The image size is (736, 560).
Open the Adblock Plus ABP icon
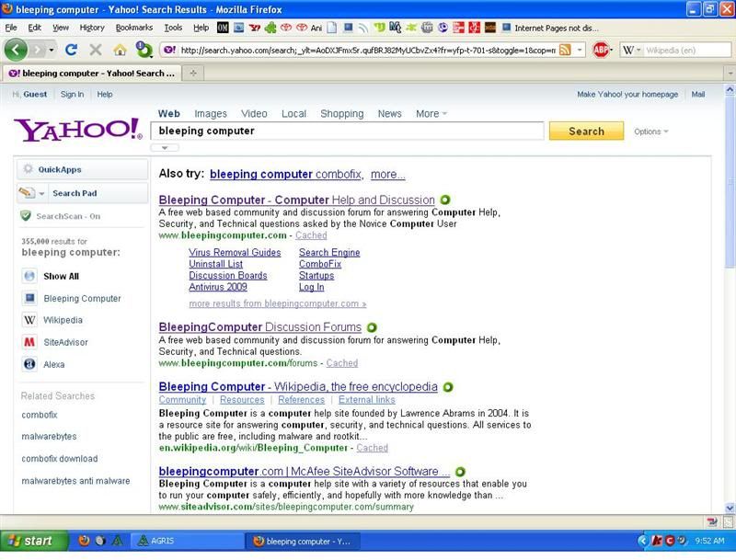[601, 50]
